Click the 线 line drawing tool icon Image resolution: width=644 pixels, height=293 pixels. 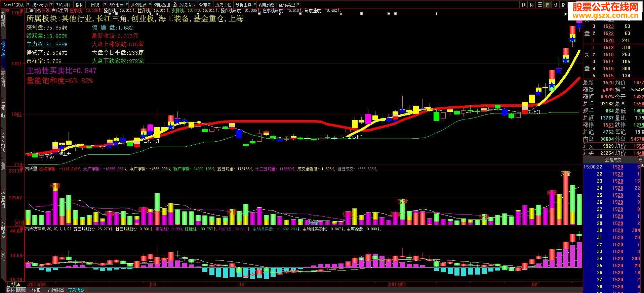(x=556, y=5)
